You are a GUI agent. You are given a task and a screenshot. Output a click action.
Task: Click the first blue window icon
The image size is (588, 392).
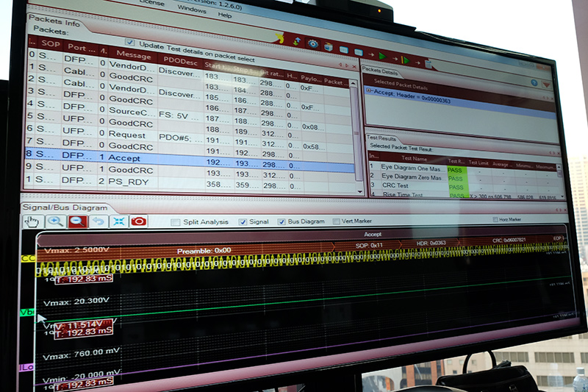(343, 49)
